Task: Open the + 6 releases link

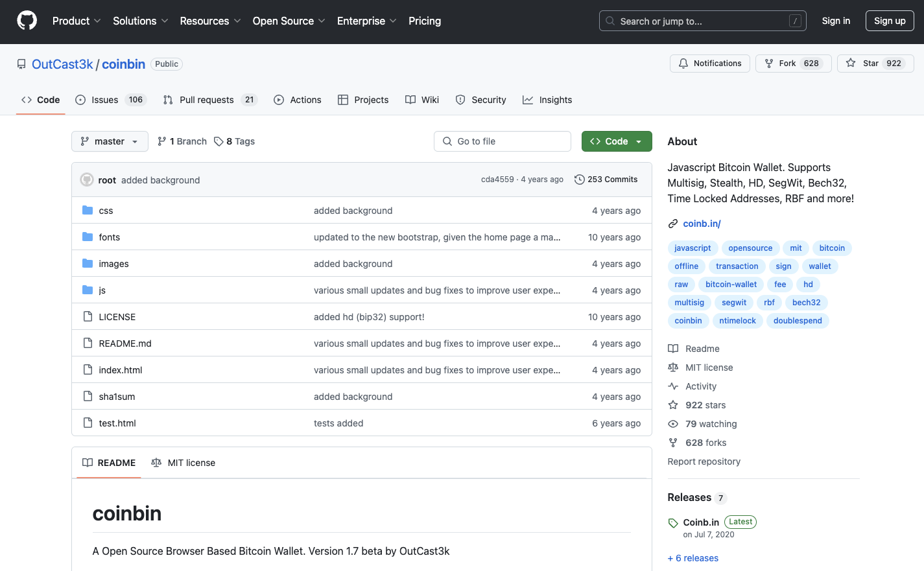Action: [693, 558]
